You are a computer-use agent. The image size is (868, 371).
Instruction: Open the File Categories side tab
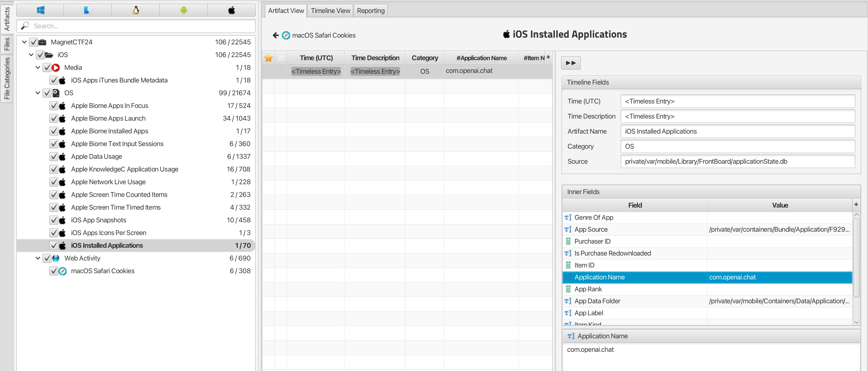(x=7, y=78)
